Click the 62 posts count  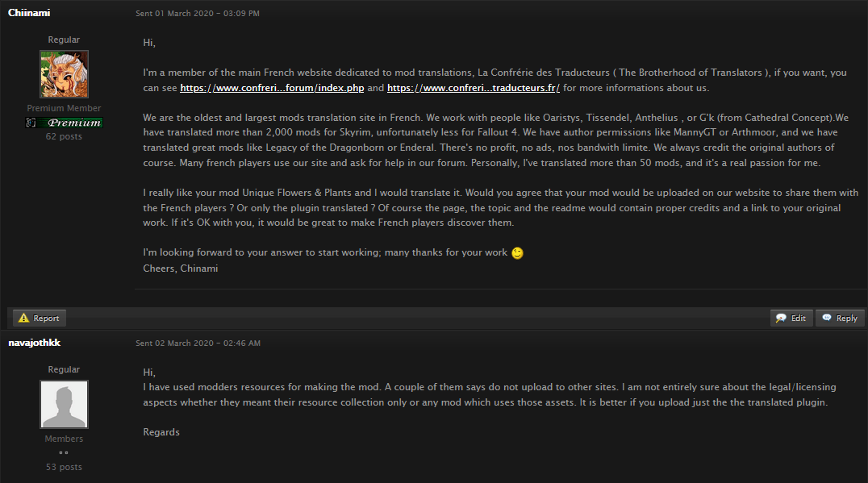click(x=64, y=136)
